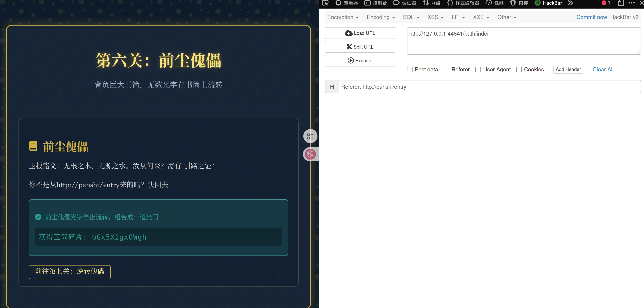The height and width of the screenshot is (308, 644).
Task: Enable the Post data checkbox
Action: coord(410,70)
